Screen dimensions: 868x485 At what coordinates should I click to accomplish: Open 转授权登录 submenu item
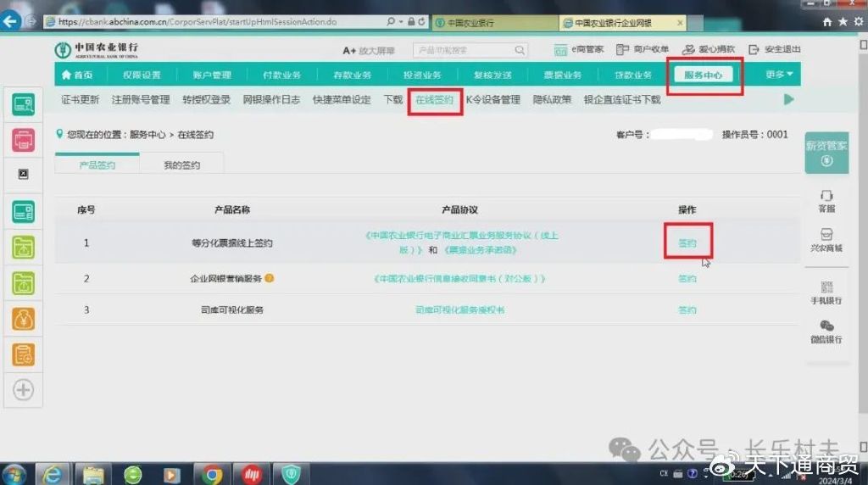point(206,100)
